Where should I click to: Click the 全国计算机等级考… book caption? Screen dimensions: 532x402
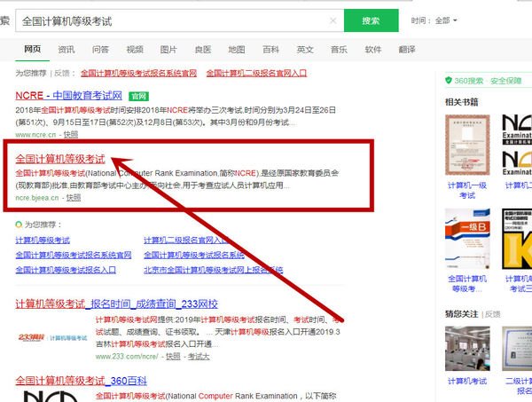[x=467, y=283]
